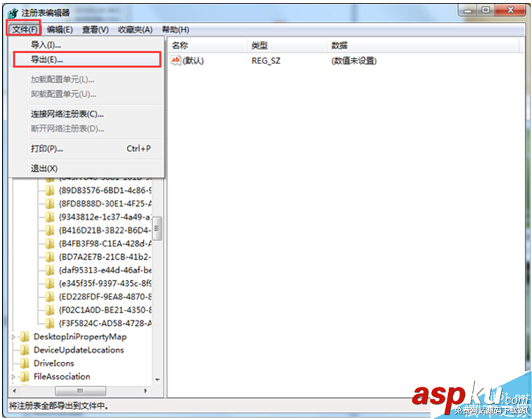Click folder icon of {e345f35f-9397-435c key
Image resolution: width=532 pixels, height=419 pixels.
(50, 283)
